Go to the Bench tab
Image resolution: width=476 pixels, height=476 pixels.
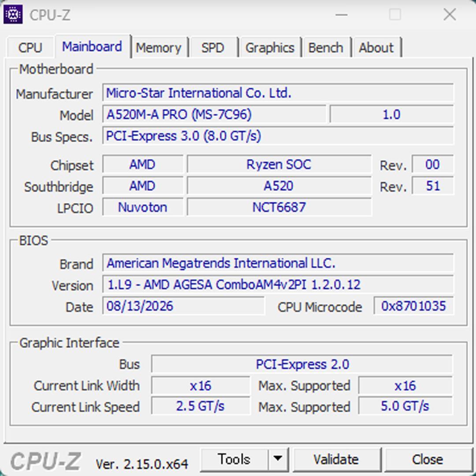click(326, 48)
